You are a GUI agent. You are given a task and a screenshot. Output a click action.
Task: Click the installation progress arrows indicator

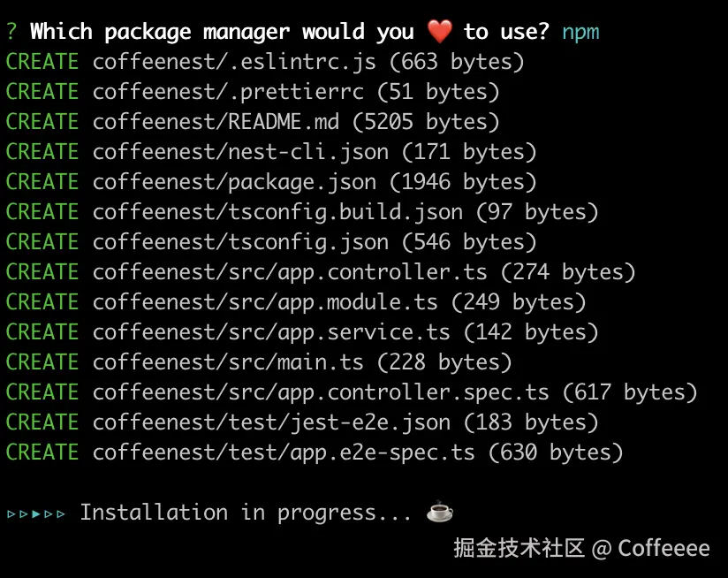pyautogui.click(x=36, y=513)
